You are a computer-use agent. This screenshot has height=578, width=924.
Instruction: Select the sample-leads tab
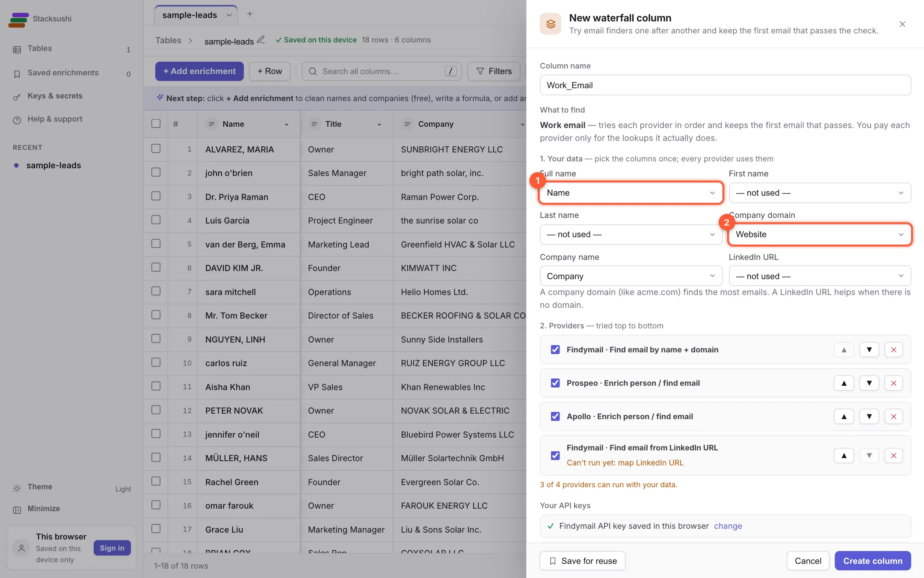(196, 15)
